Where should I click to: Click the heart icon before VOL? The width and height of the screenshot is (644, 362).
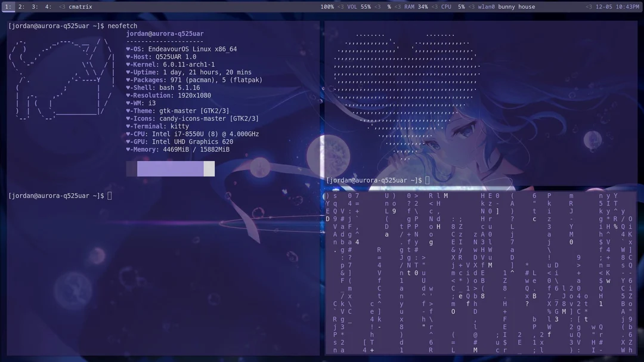(341, 7)
